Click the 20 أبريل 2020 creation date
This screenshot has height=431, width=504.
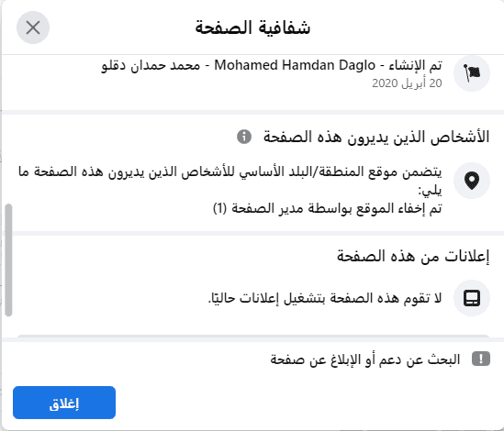[407, 83]
